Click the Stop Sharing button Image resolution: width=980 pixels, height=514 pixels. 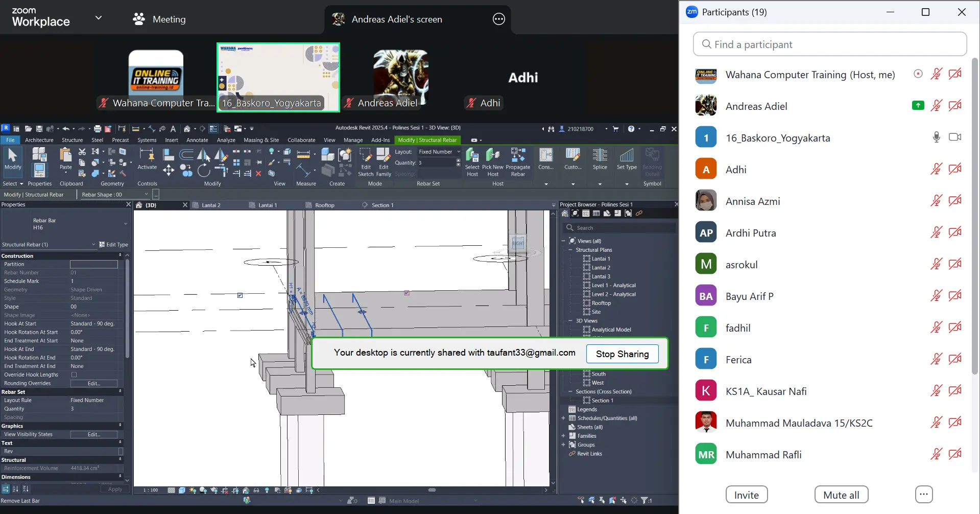[622, 354]
